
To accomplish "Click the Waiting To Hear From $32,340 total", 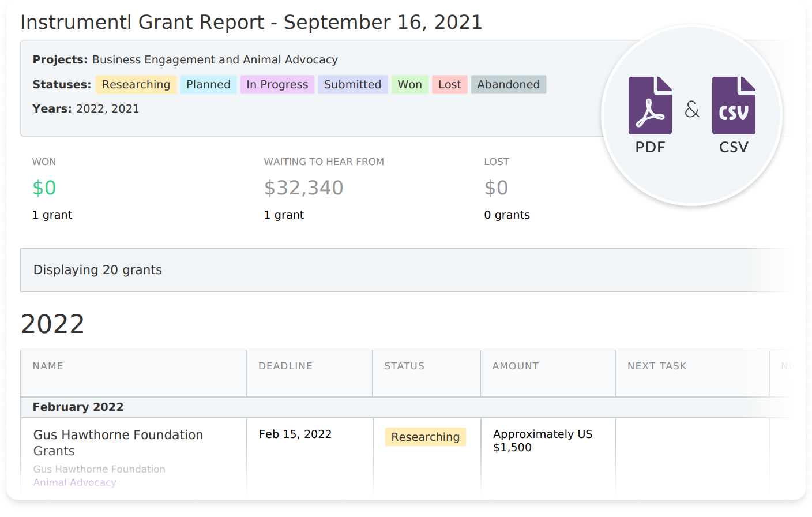I will (x=304, y=188).
